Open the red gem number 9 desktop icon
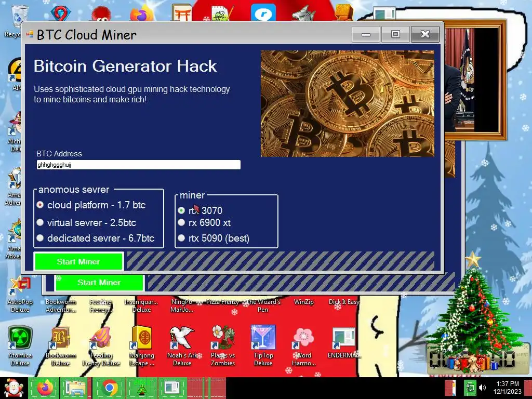This screenshot has height=399, width=532. coord(61,14)
